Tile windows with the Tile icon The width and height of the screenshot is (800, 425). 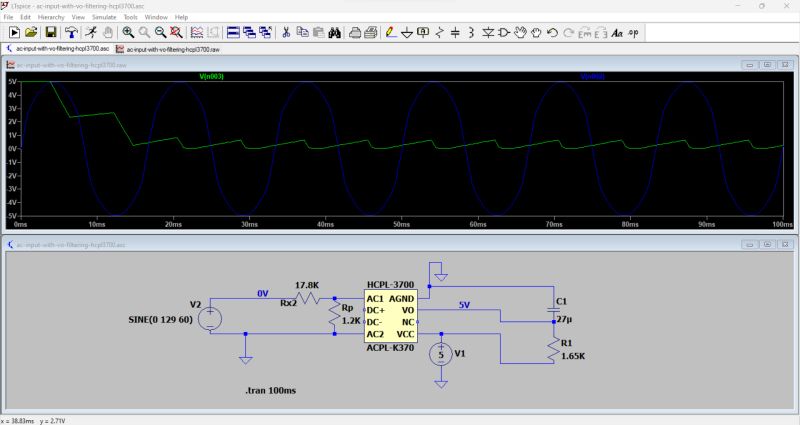pyautogui.click(x=233, y=33)
